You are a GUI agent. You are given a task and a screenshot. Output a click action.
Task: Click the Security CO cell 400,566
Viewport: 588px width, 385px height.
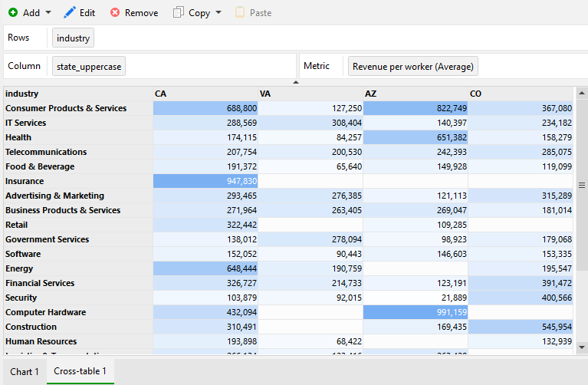click(x=521, y=298)
